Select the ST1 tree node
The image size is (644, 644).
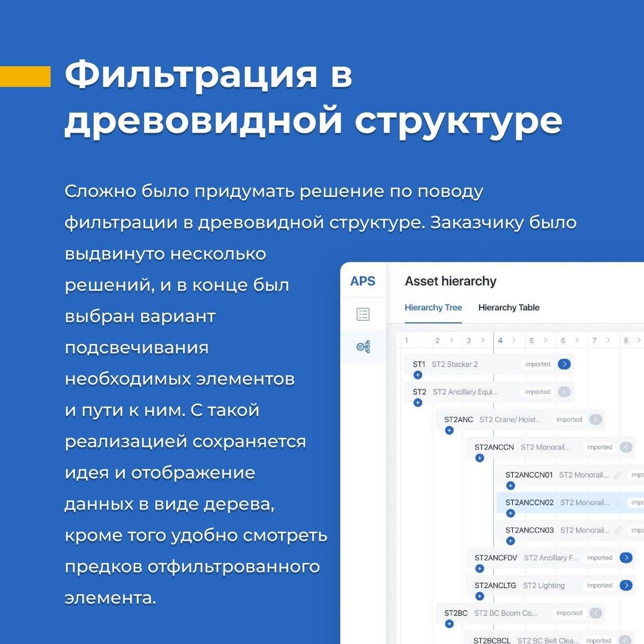488,364
